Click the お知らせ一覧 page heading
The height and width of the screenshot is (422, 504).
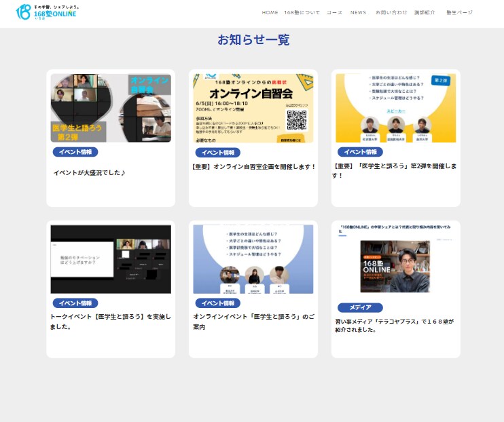tap(253, 40)
